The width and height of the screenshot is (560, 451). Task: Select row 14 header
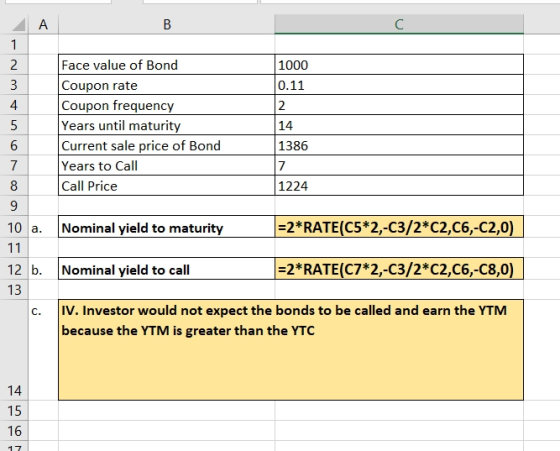pyautogui.click(x=14, y=350)
